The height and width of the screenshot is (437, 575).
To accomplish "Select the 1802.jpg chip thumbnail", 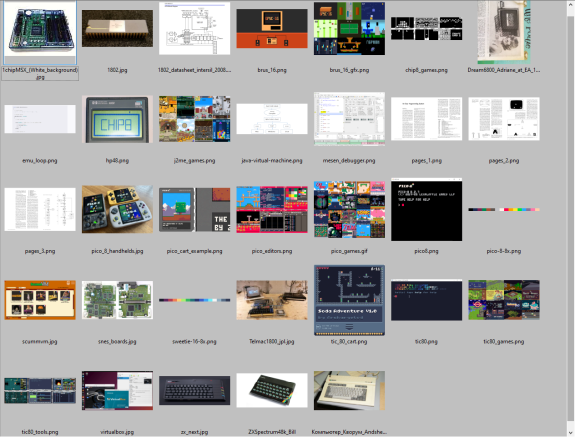I will pos(117,28).
